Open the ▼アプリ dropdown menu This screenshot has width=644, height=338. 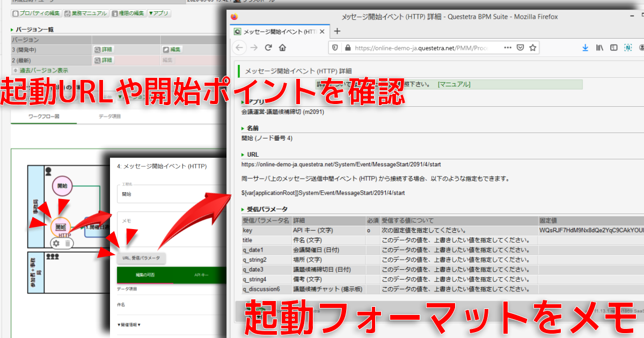click(159, 13)
